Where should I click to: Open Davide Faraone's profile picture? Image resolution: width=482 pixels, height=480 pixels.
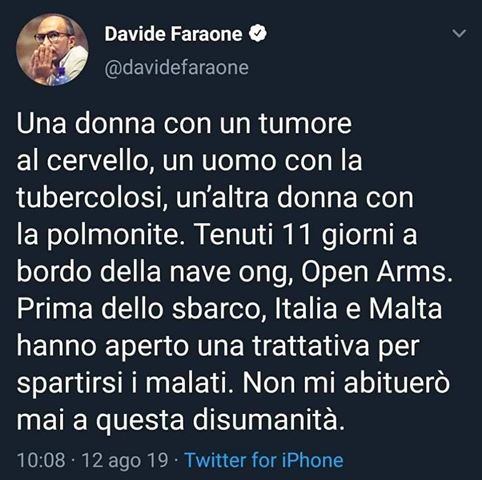pos(52,50)
